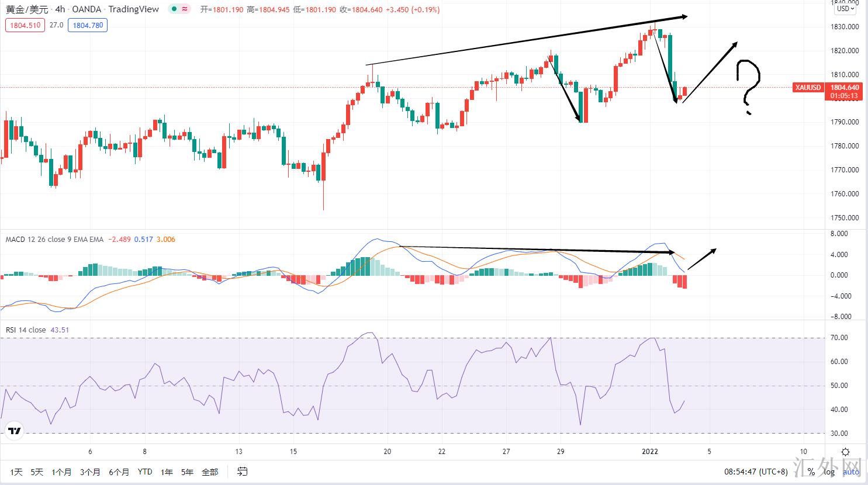Open timezone menu showing UTC+8
Screen dimensions: 868x485
(x=756, y=472)
